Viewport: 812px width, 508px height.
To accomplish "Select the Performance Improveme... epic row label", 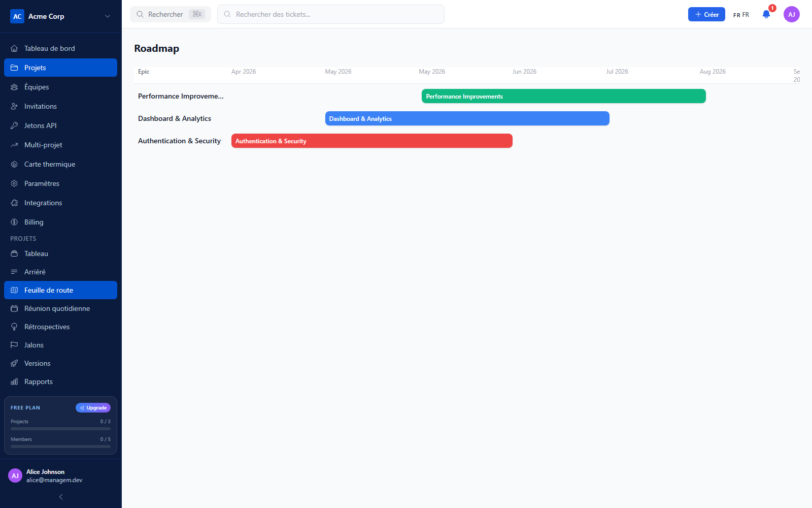I will pyautogui.click(x=181, y=96).
